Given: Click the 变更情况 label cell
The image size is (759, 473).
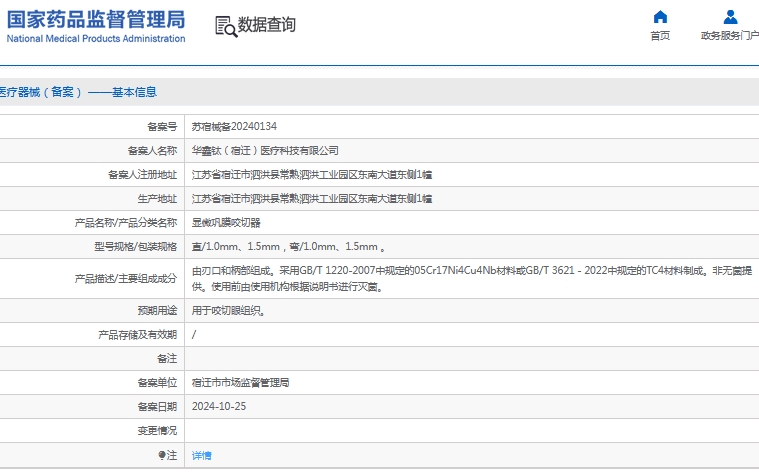Looking at the screenshot, I should 157,431.
